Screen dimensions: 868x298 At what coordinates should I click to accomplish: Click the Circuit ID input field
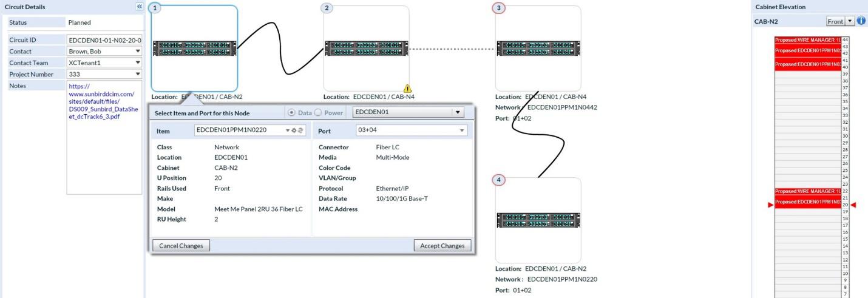coord(104,40)
